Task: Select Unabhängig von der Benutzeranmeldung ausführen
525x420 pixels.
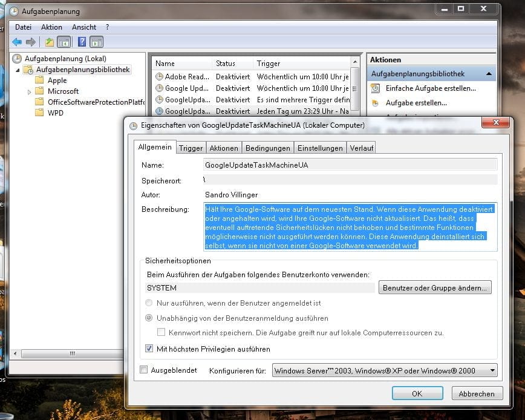Action: 149,318
